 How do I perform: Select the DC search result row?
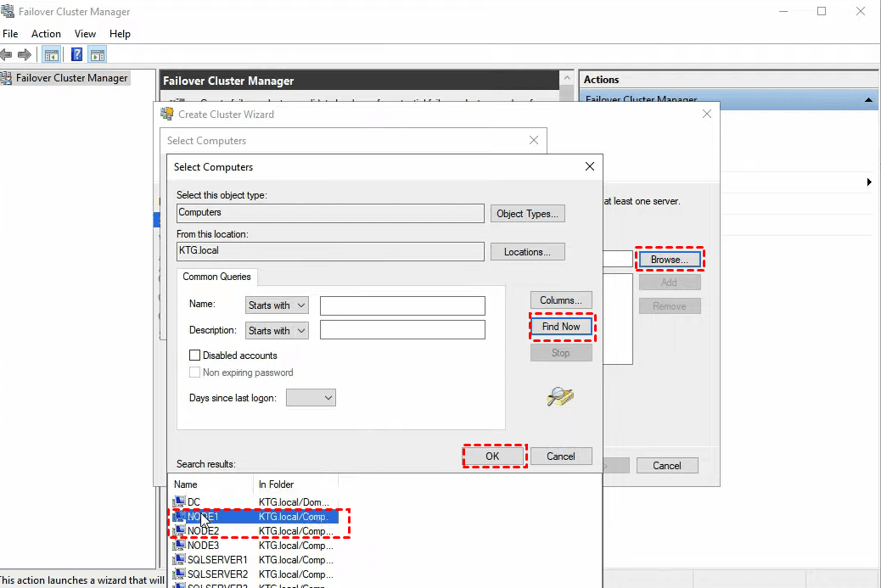tap(255, 501)
